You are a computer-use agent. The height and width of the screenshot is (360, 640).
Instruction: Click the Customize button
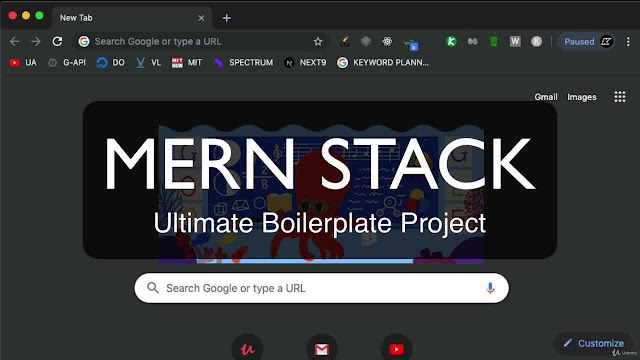594,343
